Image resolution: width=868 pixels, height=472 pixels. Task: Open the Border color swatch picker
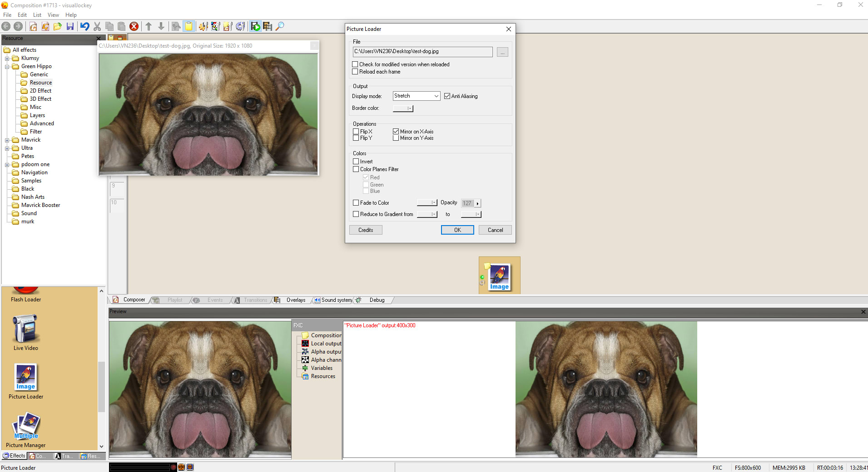click(x=403, y=108)
